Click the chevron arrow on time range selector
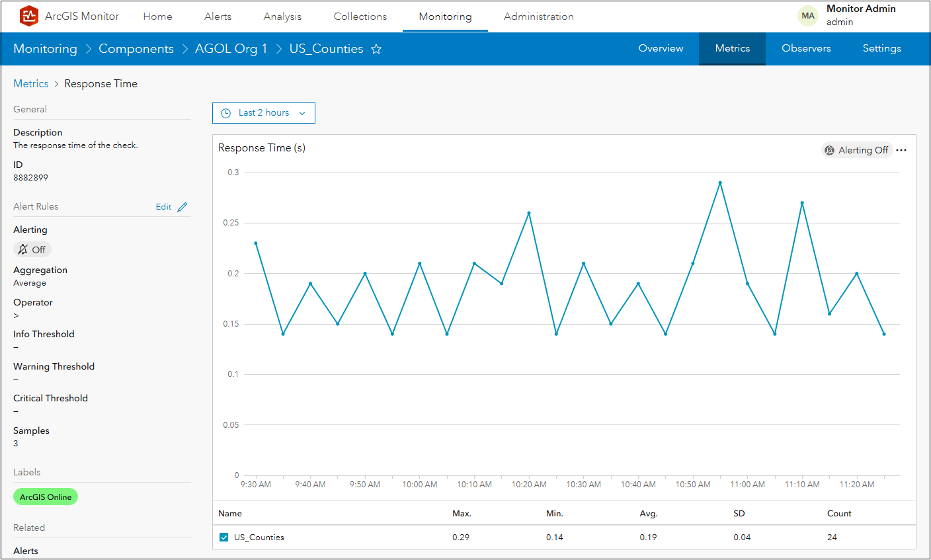Viewport: 931px width, 560px height. (x=302, y=113)
